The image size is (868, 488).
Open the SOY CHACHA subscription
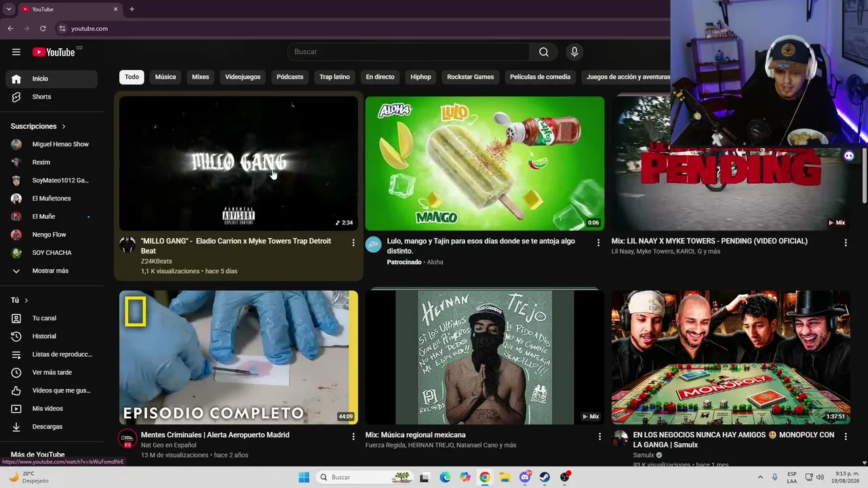pos(52,253)
